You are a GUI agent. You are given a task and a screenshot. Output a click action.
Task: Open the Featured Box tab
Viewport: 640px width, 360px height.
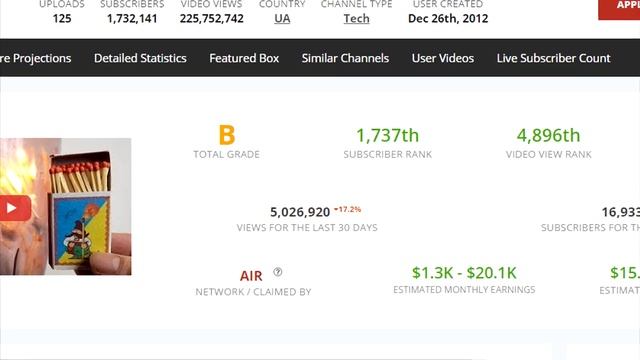click(244, 58)
